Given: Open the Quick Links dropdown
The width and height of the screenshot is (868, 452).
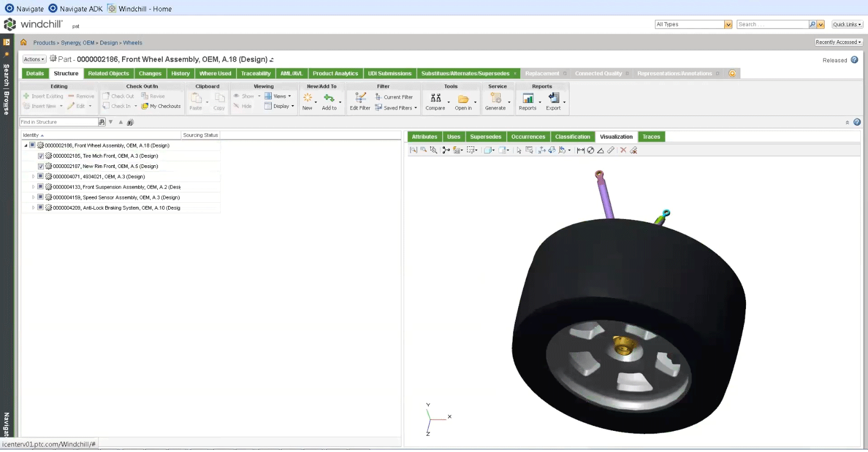Looking at the screenshot, I should click(x=847, y=24).
